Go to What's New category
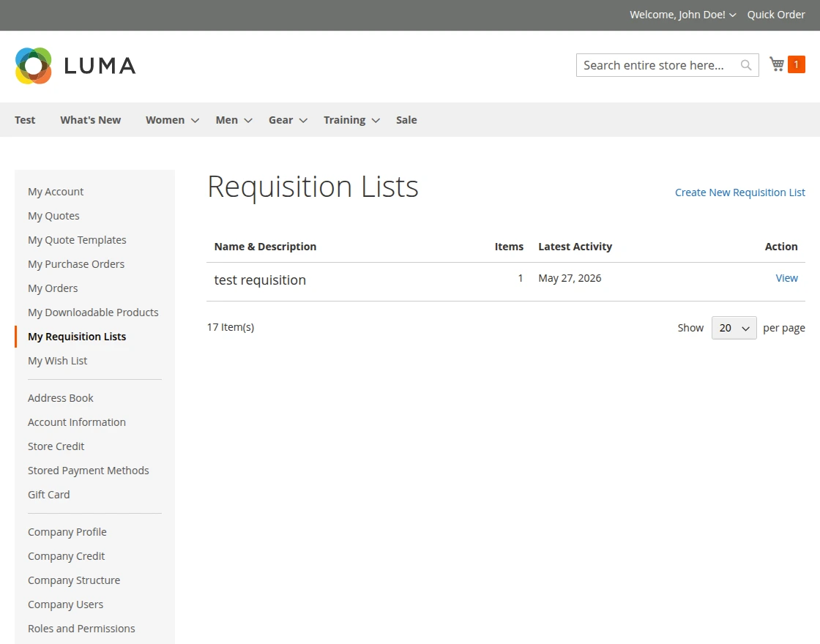The width and height of the screenshot is (820, 644). click(91, 120)
